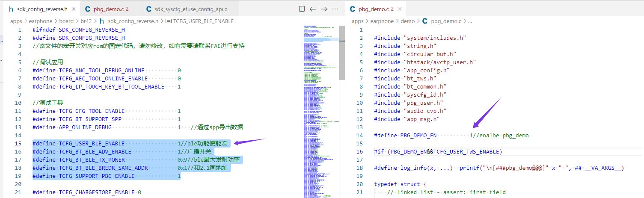Open 'apps' breadcrumb in right editor
The width and height of the screenshot is (644, 198).
(x=357, y=21)
